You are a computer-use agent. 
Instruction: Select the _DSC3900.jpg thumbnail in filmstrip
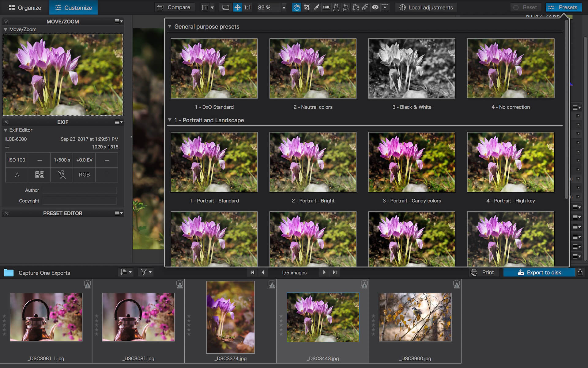click(x=415, y=317)
